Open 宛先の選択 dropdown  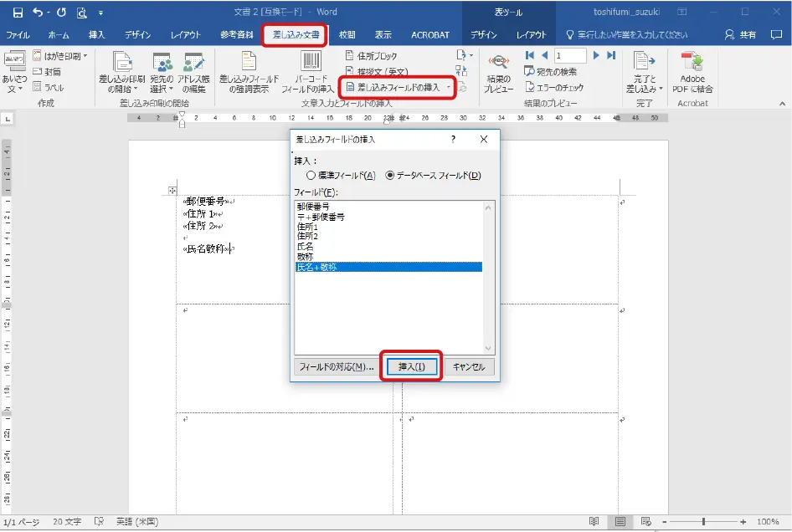tap(162, 73)
